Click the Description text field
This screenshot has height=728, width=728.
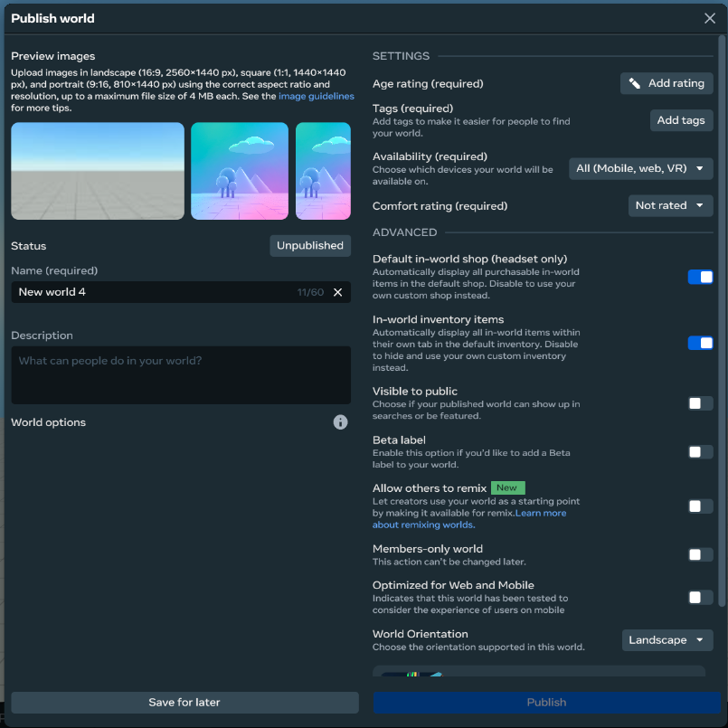coord(181,374)
